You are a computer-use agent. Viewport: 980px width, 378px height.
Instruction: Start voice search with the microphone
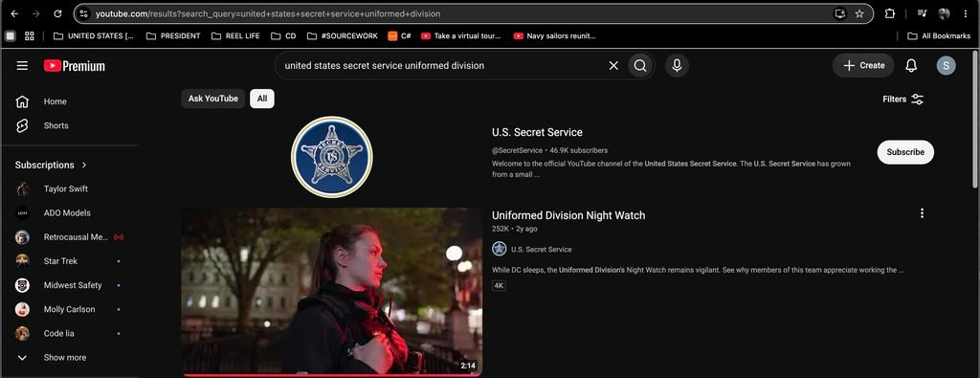point(677,66)
